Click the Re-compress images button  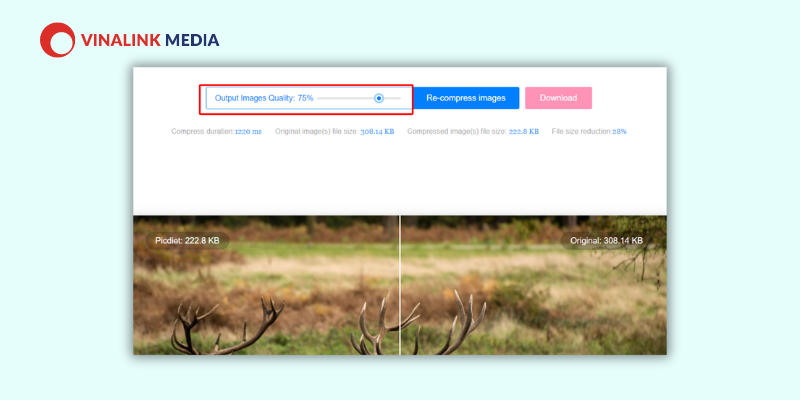(466, 98)
